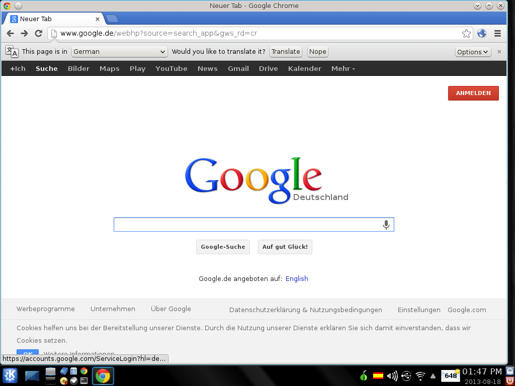Click the microphone voice search icon
This screenshot has width=515, height=386.
tap(386, 225)
